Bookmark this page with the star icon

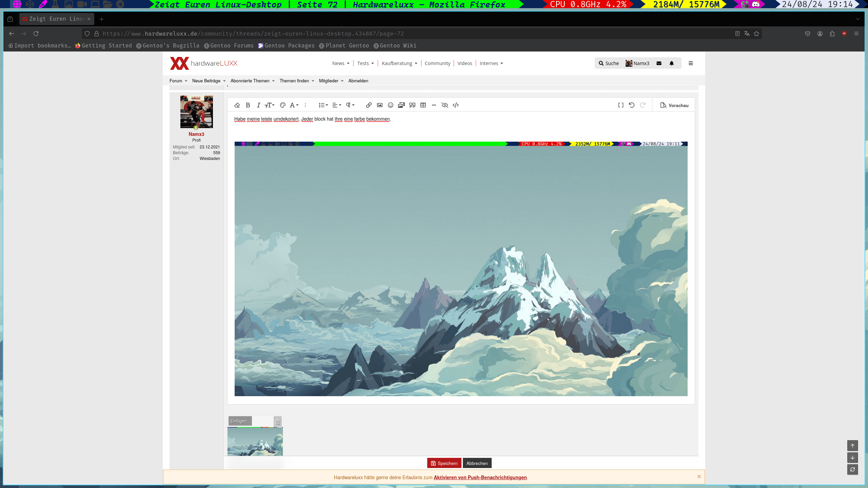(756, 34)
